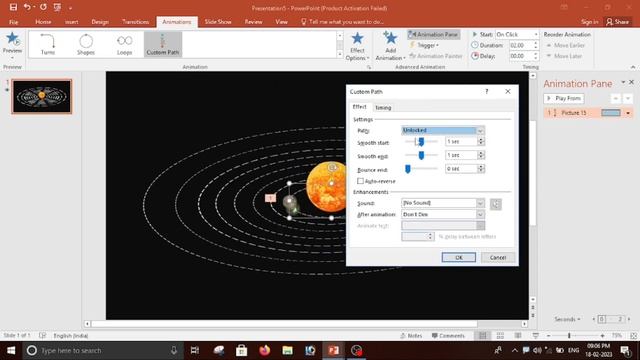
Task: Click OK in Custom Path dialog
Action: (x=459, y=258)
